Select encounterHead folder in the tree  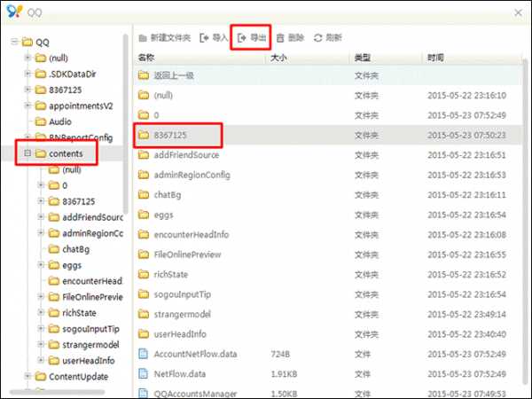92,281
